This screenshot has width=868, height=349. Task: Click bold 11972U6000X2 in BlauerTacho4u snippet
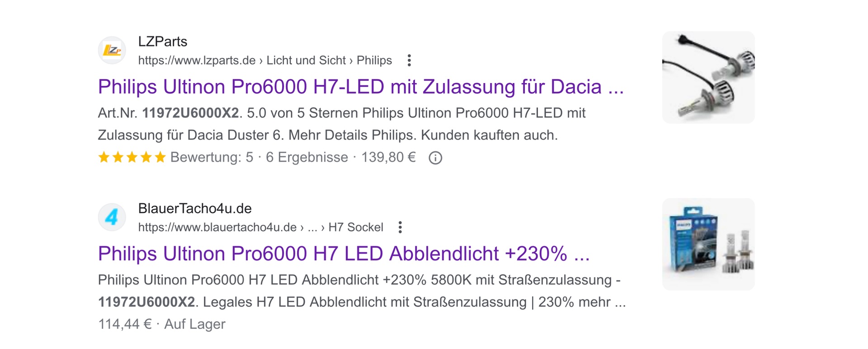coord(146,302)
